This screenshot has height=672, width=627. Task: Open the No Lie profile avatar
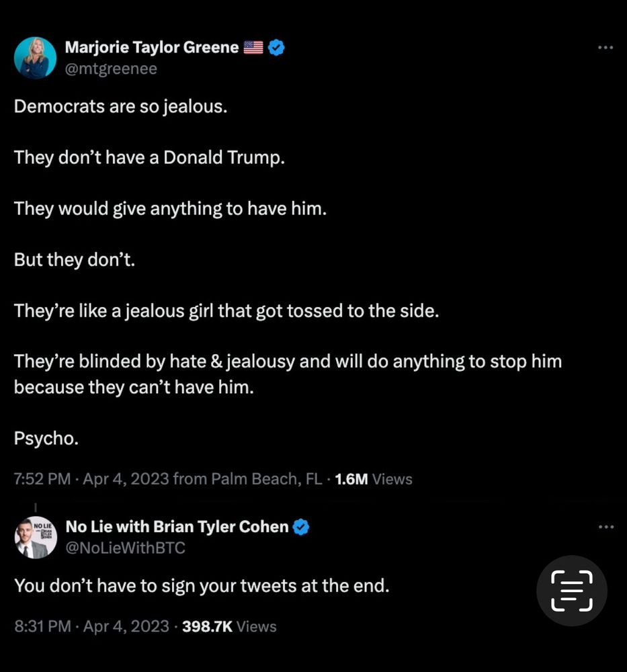click(35, 537)
